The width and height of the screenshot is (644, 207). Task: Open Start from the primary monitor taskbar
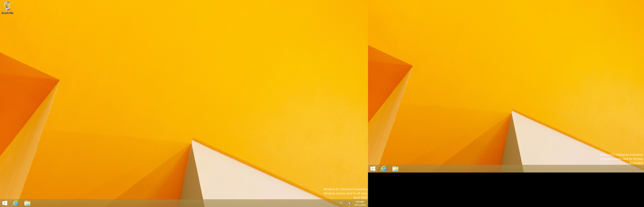pos(5,203)
